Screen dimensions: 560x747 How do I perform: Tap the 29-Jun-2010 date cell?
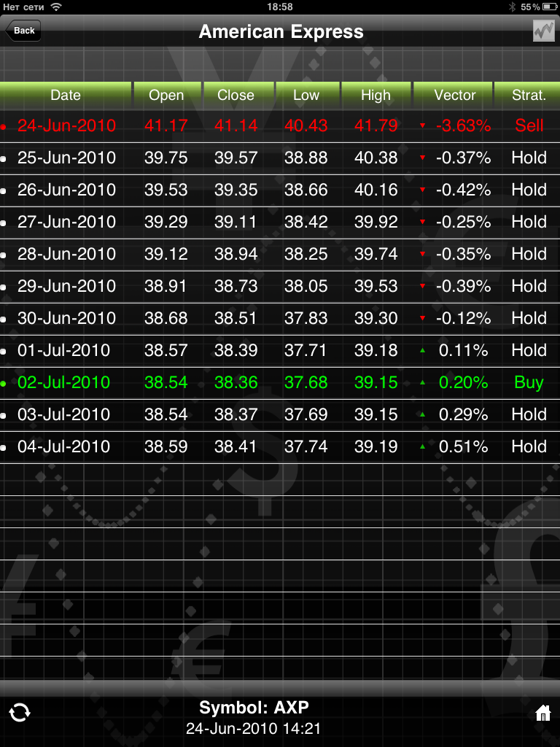(66, 286)
